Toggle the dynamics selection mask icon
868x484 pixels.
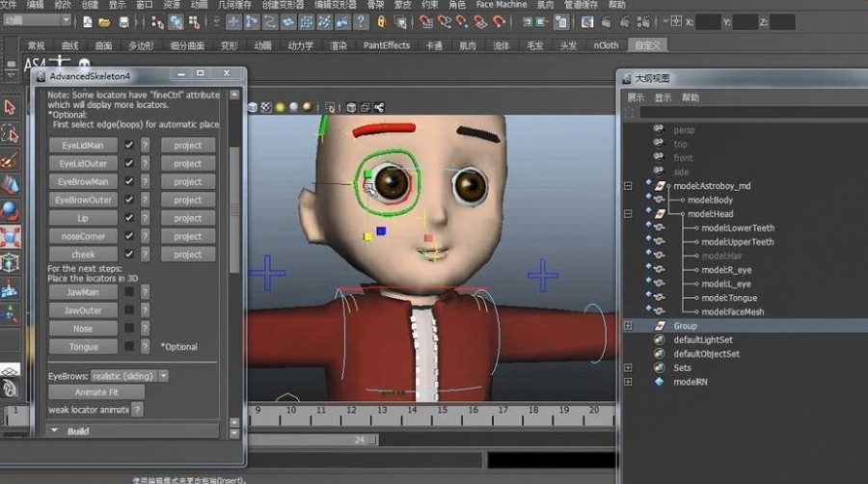(324, 22)
